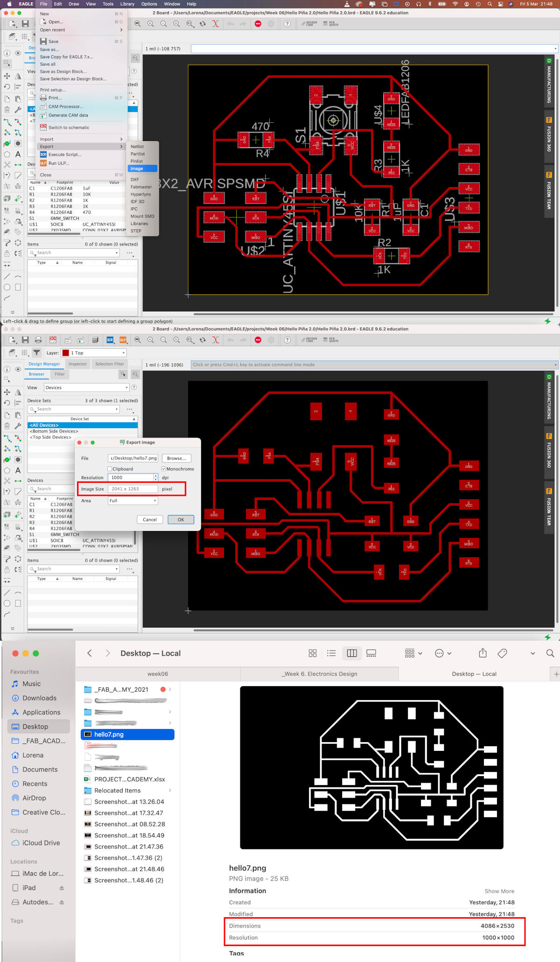Click Redraw refresh icon in lower EAGLE toolbar
Screen dimensions: 560x962
click(x=203, y=340)
